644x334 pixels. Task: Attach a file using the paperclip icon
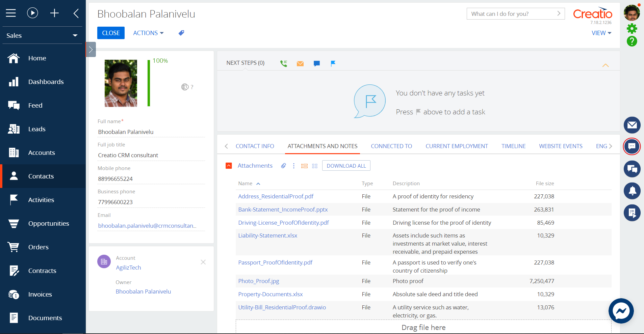click(x=283, y=166)
